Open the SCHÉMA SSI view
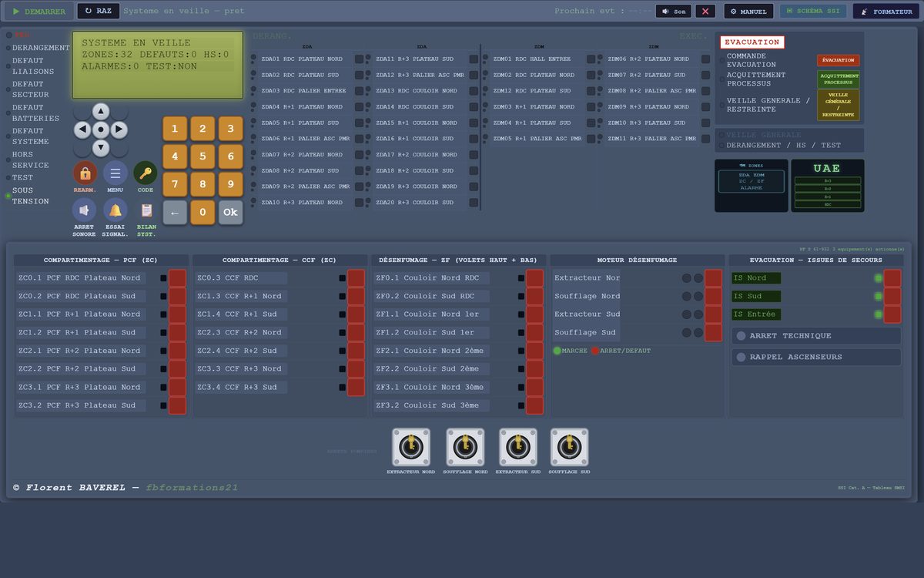The width and height of the screenshot is (924, 578). [813, 12]
